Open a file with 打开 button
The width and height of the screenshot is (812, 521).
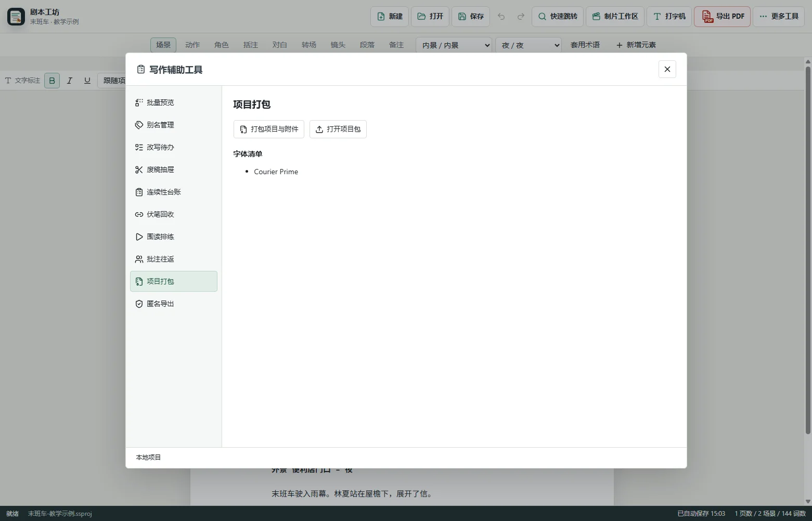tap(430, 17)
